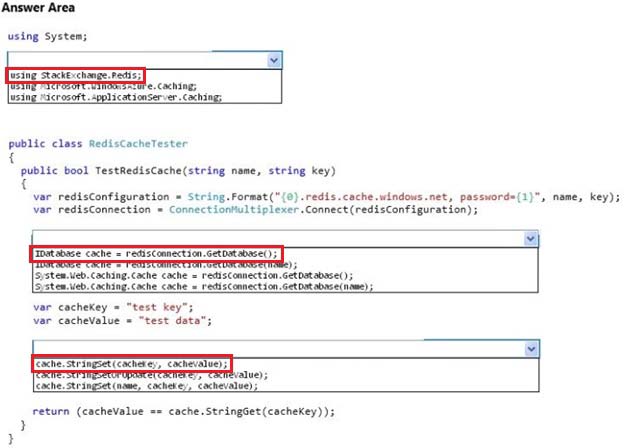Select 'using StackExchange.Redis;' option
Viewport: 624px width, 448px height.
coord(76,75)
